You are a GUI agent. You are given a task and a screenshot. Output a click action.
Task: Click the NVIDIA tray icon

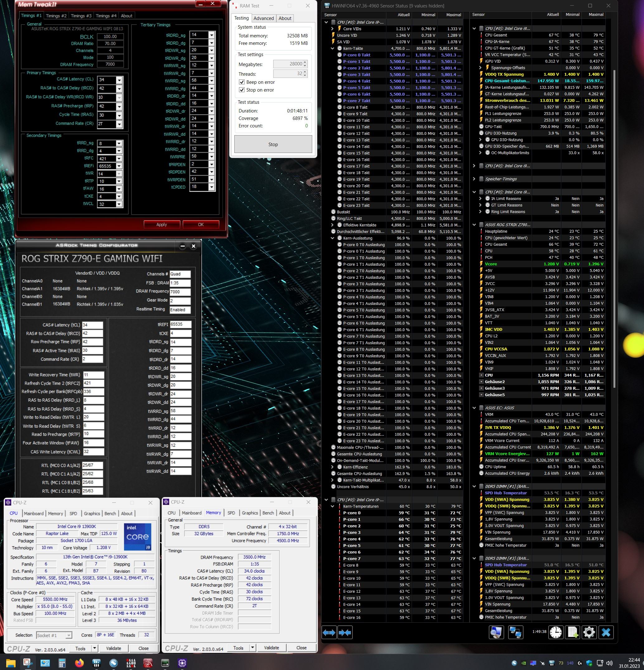524,663
